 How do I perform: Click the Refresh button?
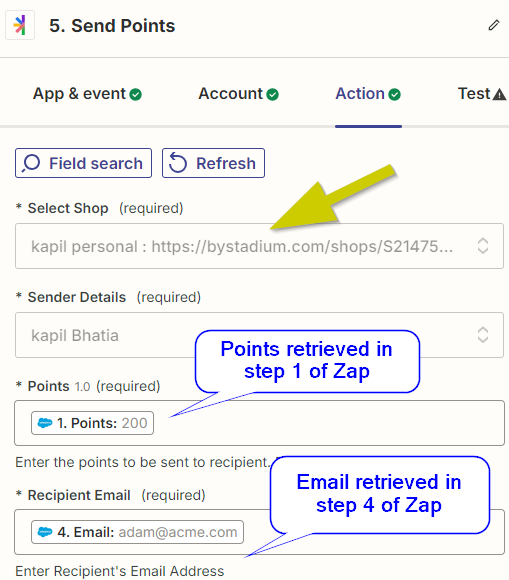(x=213, y=163)
